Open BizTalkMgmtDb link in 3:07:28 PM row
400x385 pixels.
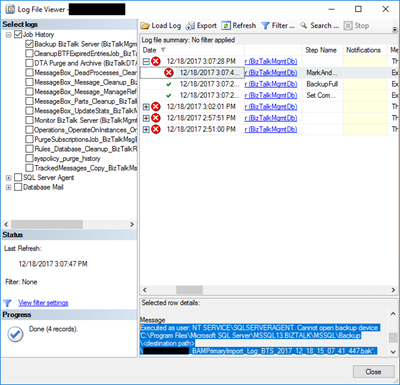pyautogui.click(x=271, y=61)
